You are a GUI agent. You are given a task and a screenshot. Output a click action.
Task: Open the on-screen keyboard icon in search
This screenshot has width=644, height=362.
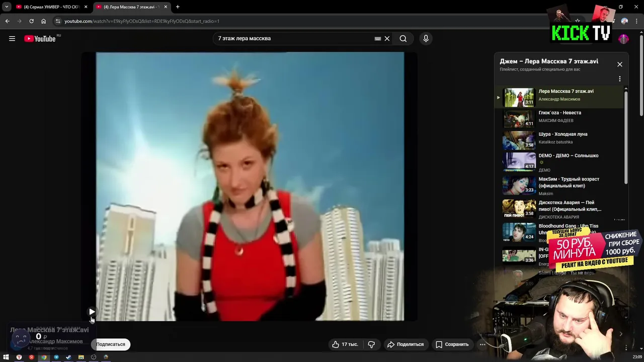pyautogui.click(x=378, y=39)
